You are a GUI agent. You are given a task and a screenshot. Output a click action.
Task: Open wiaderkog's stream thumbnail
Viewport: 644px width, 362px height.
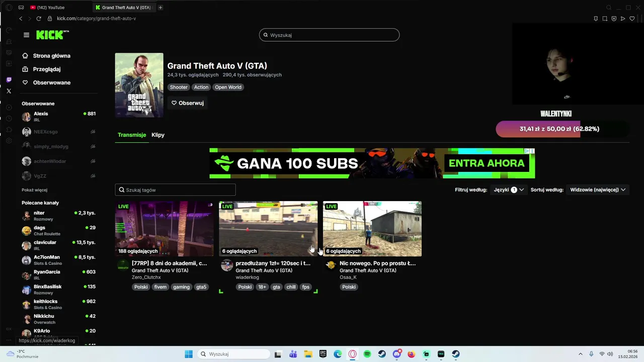(268, 229)
